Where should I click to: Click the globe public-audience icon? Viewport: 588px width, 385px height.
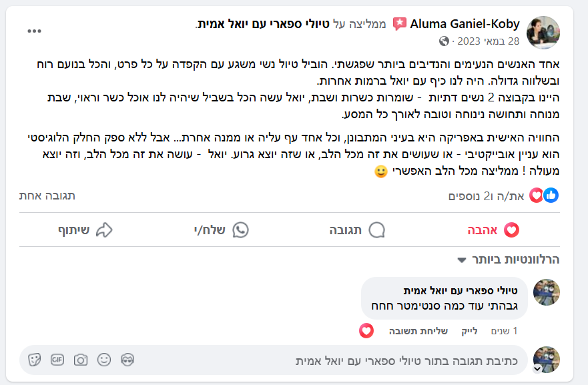click(x=445, y=41)
